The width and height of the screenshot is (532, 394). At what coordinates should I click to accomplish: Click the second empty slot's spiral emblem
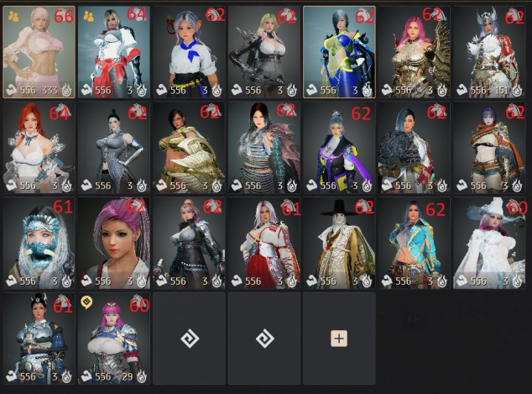[264, 339]
